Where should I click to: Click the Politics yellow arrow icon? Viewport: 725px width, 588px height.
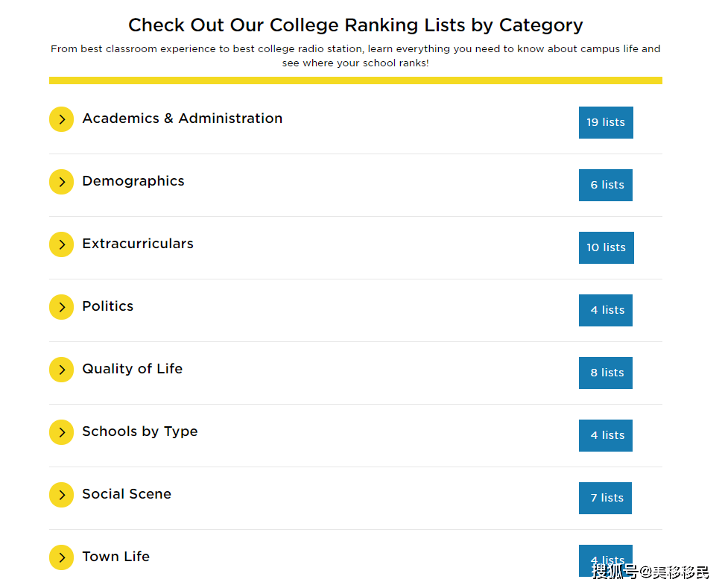pyautogui.click(x=62, y=307)
